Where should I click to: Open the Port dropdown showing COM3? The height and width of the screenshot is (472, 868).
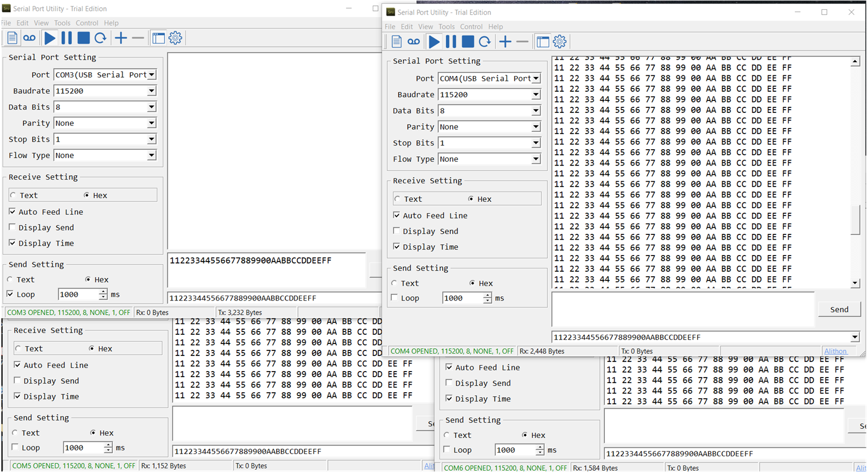point(152,75)
